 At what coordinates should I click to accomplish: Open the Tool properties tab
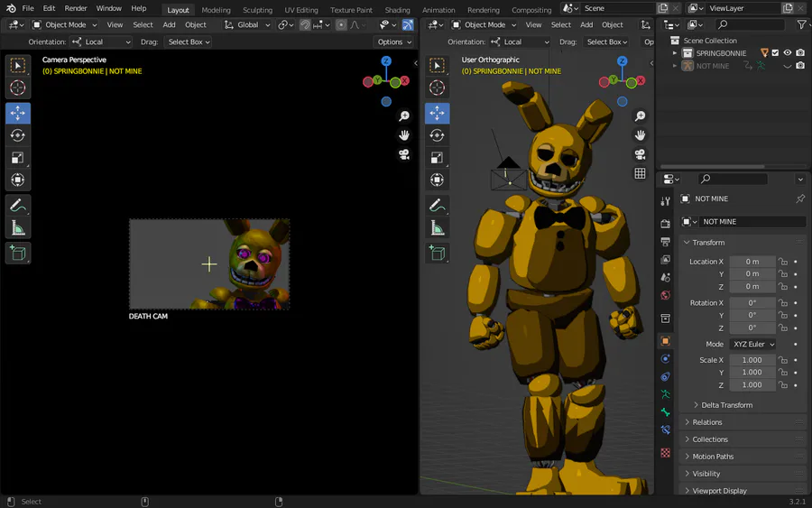666,201
